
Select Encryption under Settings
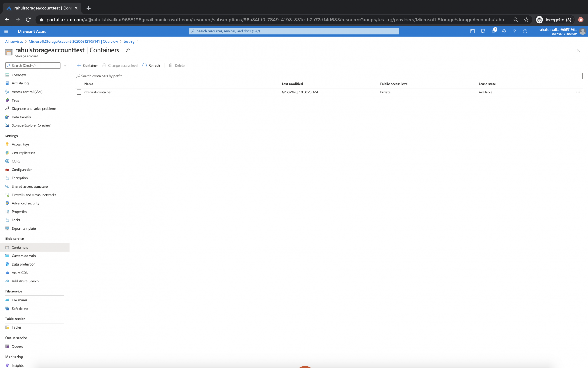(19, 178)
